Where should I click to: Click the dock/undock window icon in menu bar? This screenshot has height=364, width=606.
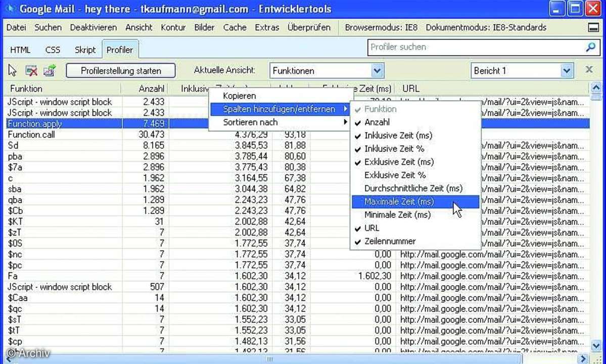pos(593,27)
